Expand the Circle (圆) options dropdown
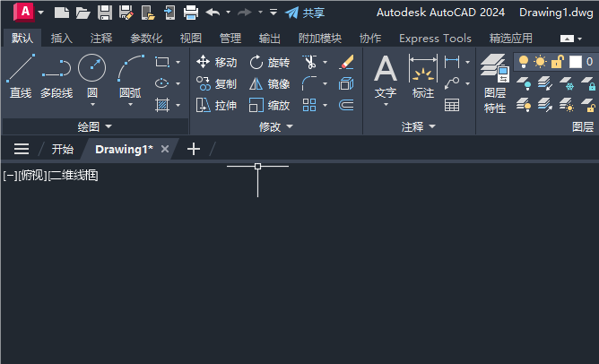Screen dimensions: 599x364 point(92,105)
